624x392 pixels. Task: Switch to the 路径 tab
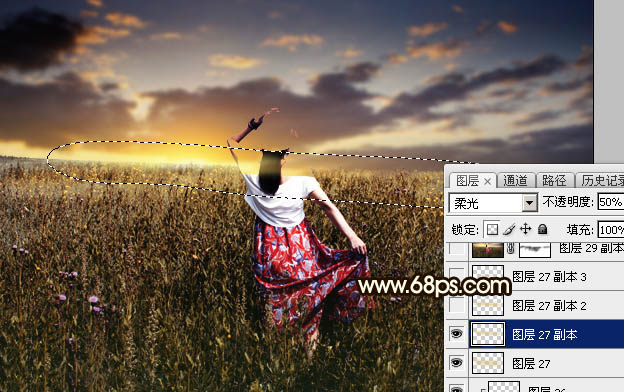pos(554,181)
